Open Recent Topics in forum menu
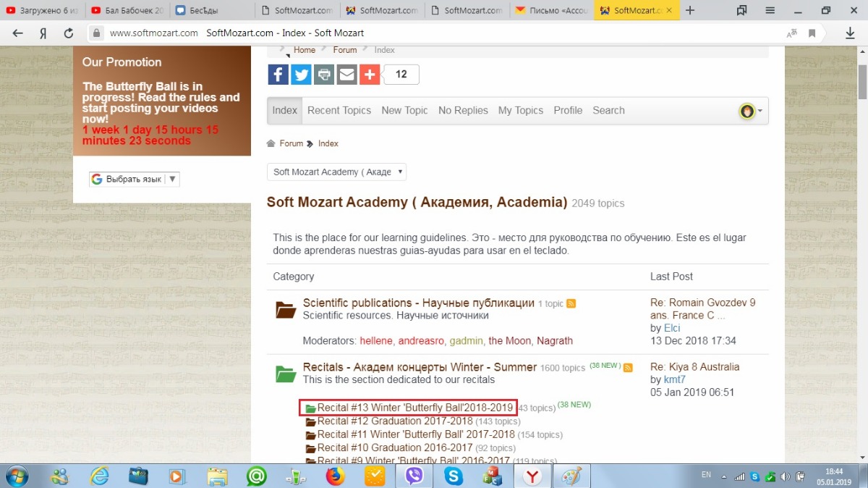868x488 pixels. (x=339, y=111)
